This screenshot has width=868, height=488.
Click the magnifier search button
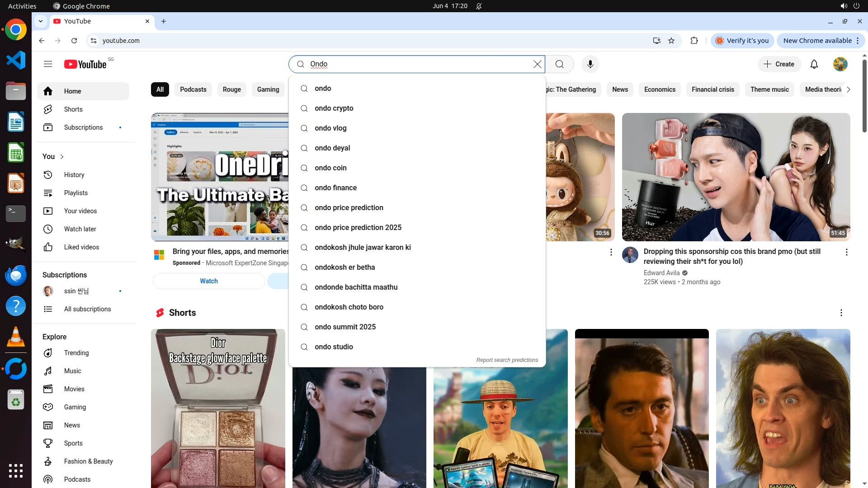coord(559,64)
